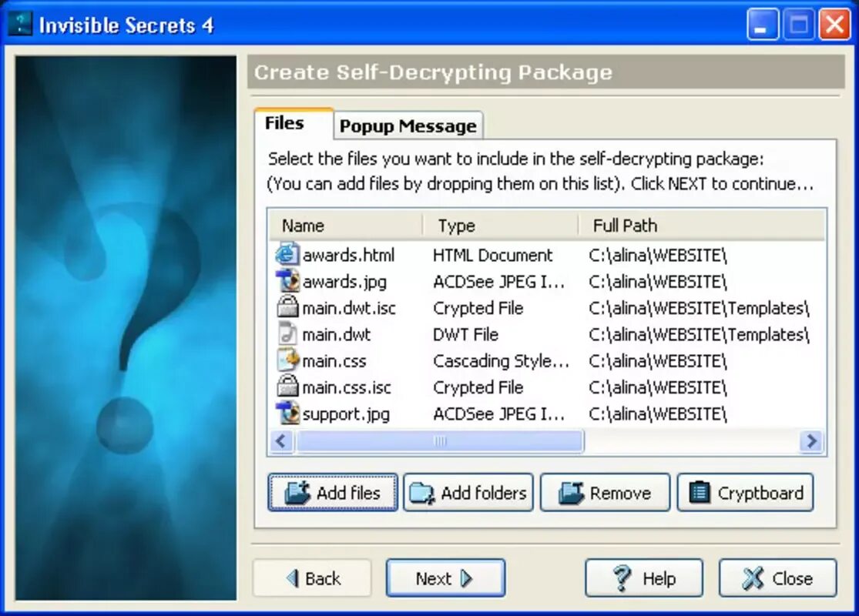Image resolution: width=859 pixels, height=616 pixels.
Task: Open Help
Action: [644, 578]
